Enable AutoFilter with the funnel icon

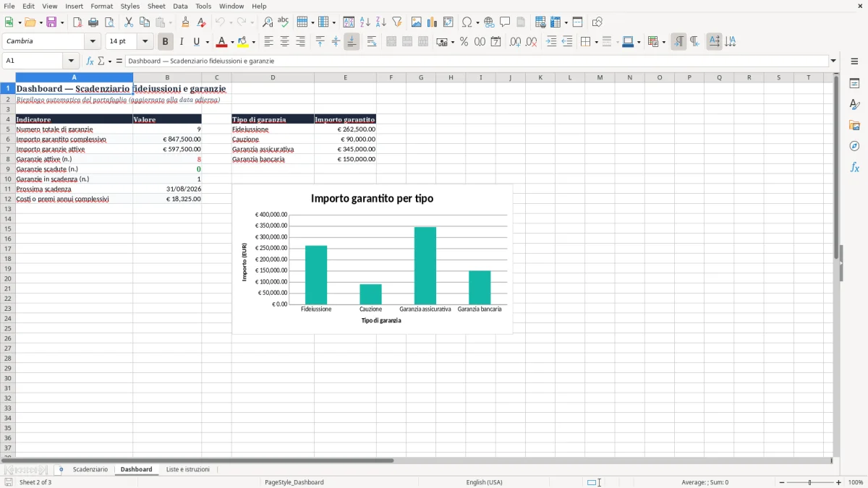tap(397, 22)
